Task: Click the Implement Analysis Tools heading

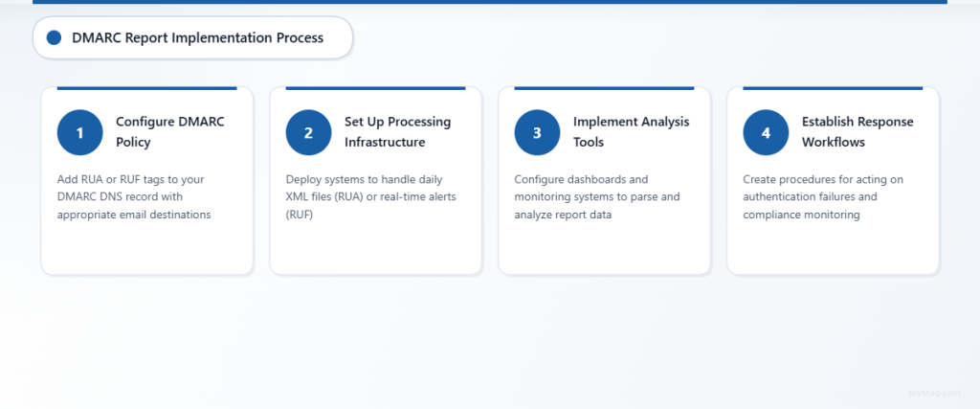Action: pyautogui.click(x=631, y=132)
